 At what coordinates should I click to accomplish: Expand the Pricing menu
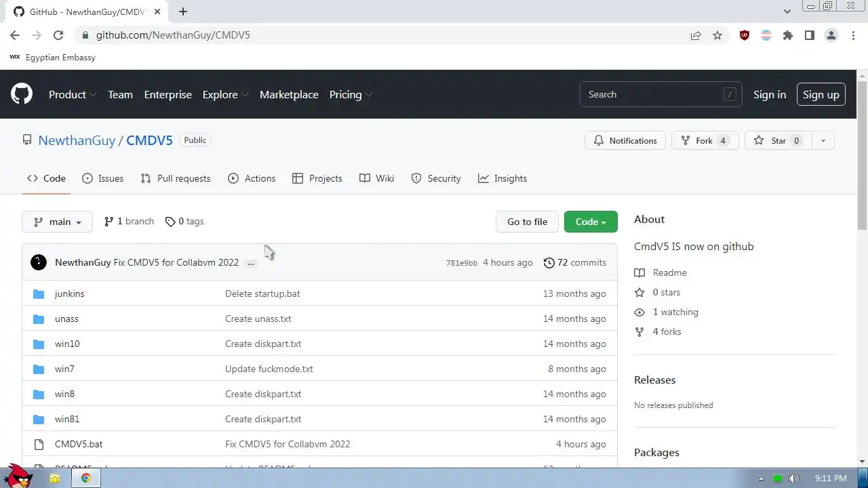(x=351, y=94)
